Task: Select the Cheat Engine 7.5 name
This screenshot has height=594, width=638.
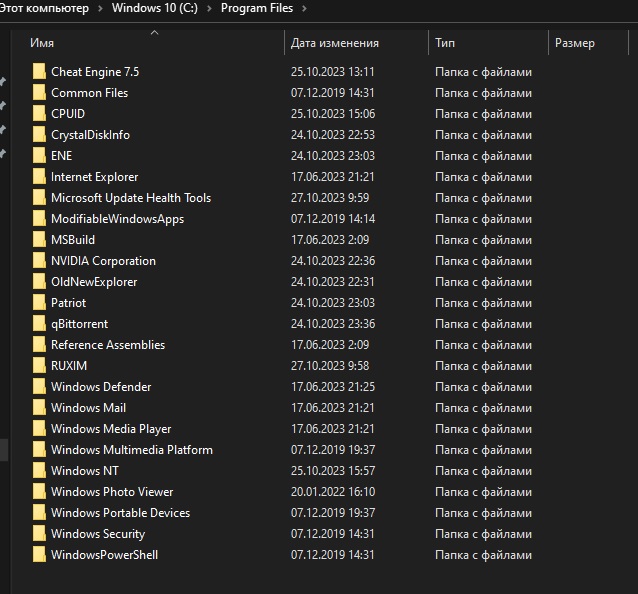Action: click(95, 72)
